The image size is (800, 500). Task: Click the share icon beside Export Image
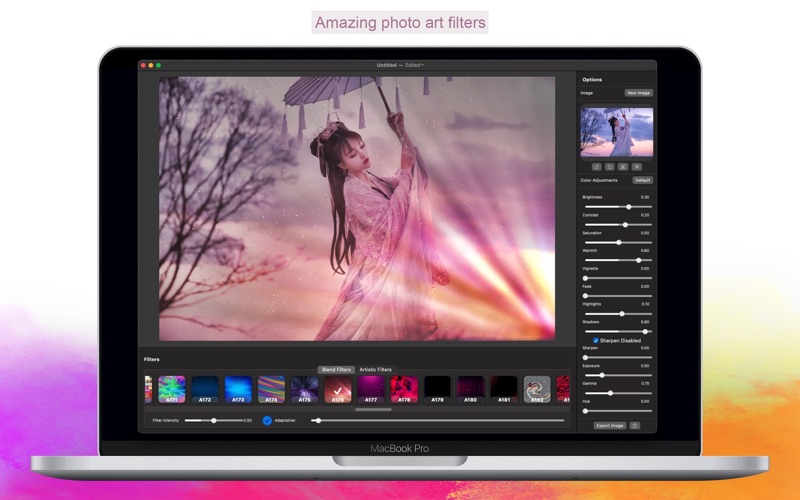(x=635, y=426)
